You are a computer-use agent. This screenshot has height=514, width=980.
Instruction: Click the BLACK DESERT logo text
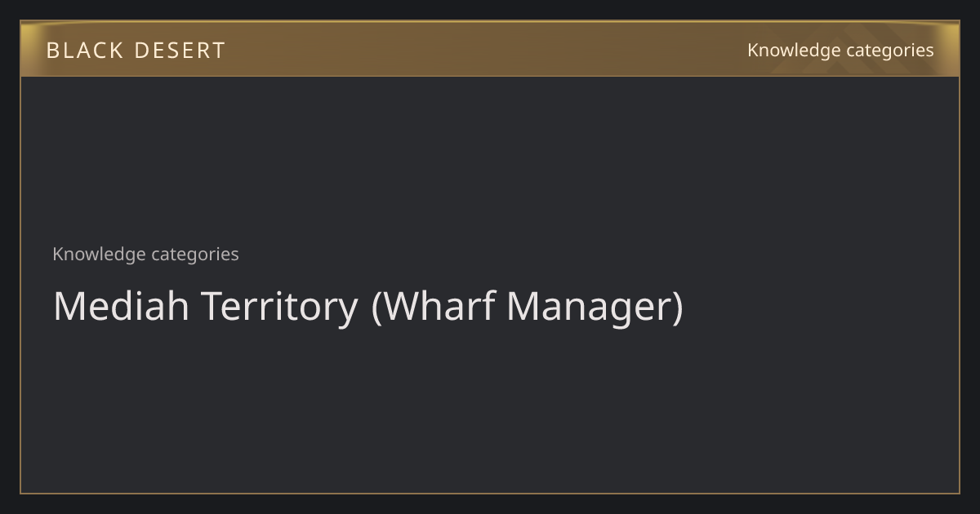click(136, 51)
